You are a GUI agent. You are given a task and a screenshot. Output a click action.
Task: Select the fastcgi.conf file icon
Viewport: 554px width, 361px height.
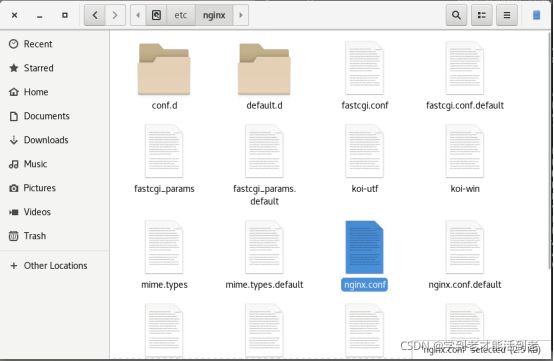tap(365, 68)
